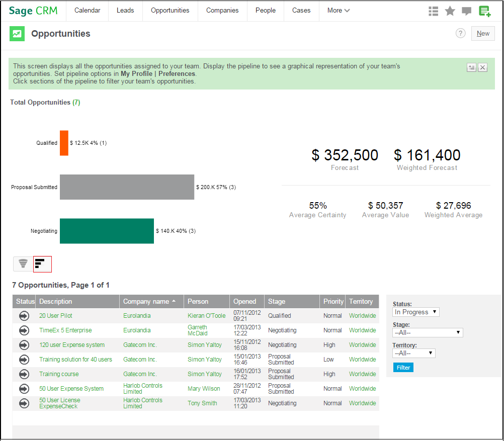Open the Opportunities menu item

point(170,10)
